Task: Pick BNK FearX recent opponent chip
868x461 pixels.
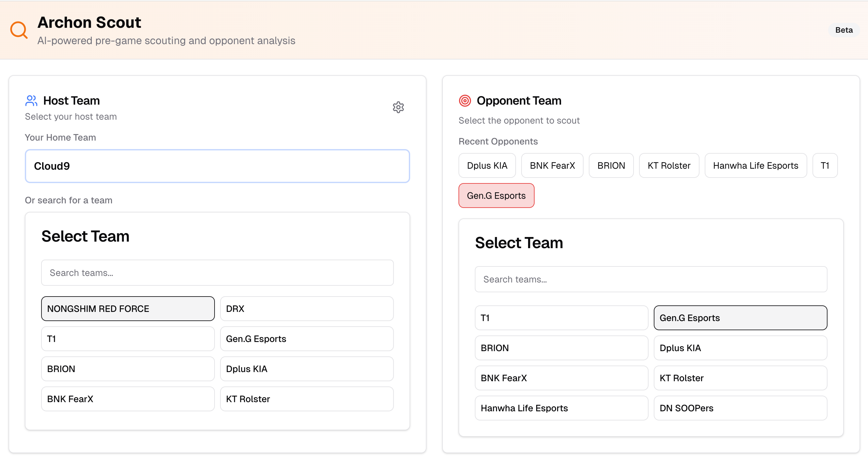Action: 552,165
